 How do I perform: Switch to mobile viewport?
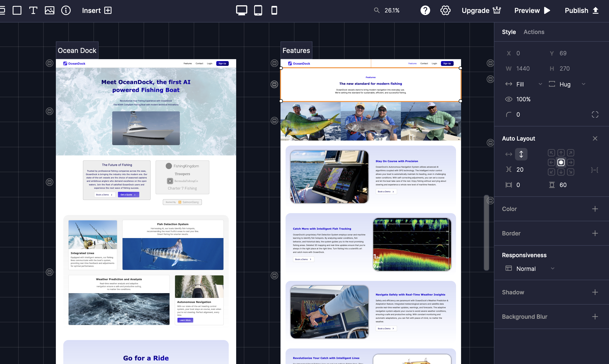274,10
